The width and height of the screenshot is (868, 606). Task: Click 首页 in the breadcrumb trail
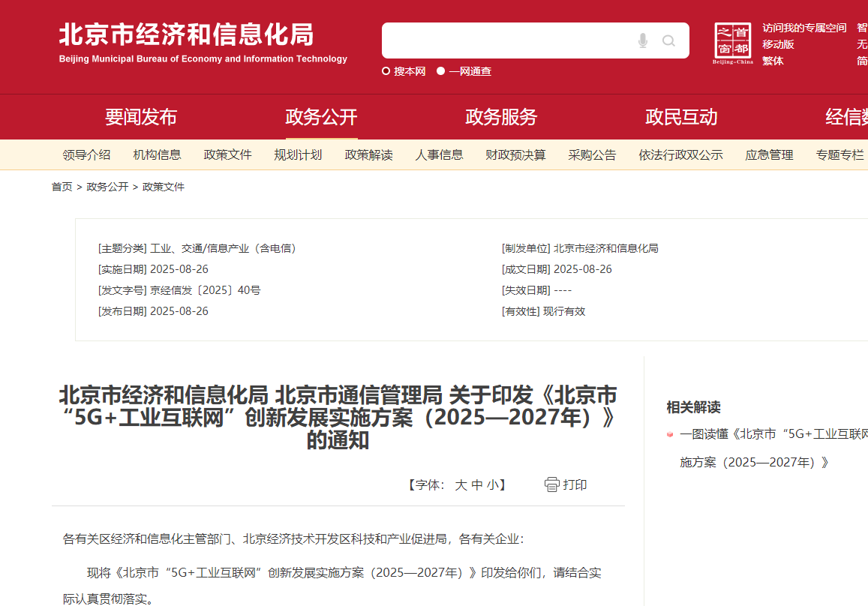[62, 187]
